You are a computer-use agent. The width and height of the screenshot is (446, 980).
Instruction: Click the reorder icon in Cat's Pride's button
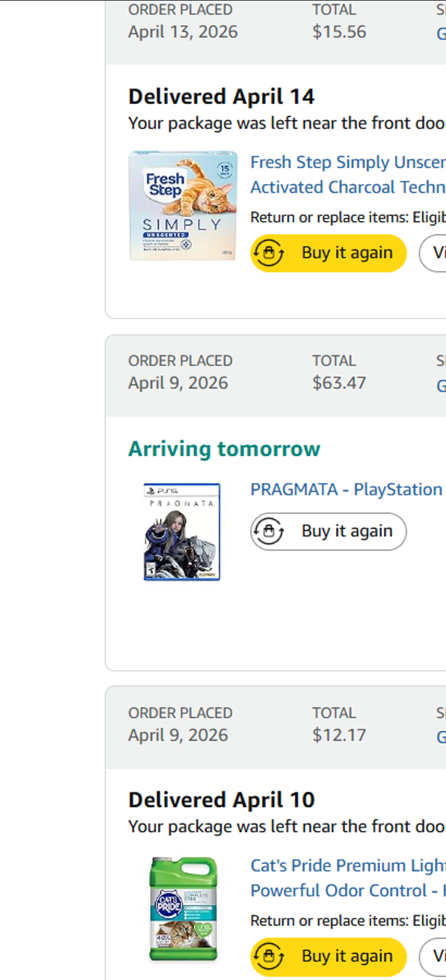(x=269, y=957)
